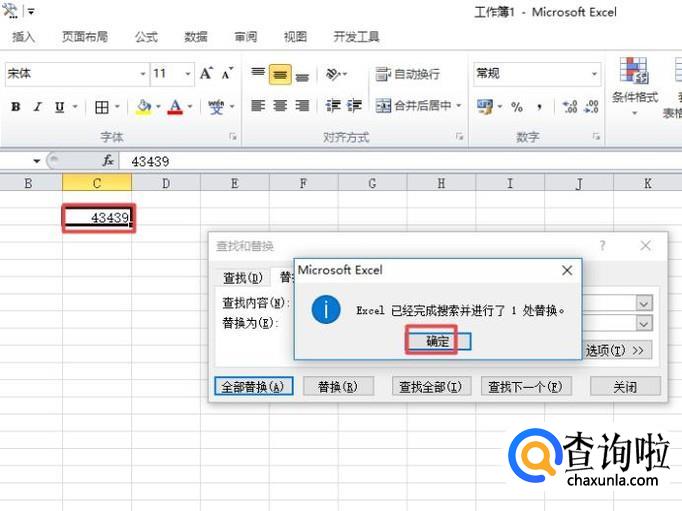Click 关闭 button in find dialog
The height and width of the screenshot is (511, 682).
tap(625, 386)
